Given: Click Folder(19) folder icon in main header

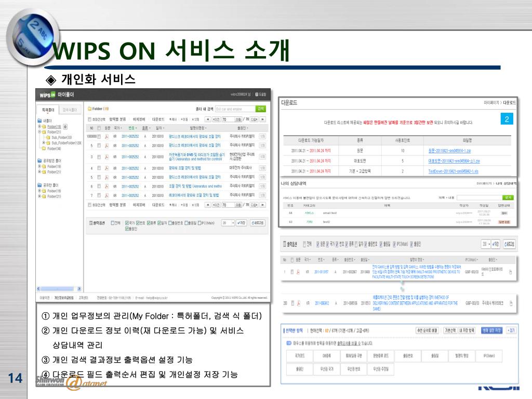Looking at the screenshot, I should (x=89, y=109).
